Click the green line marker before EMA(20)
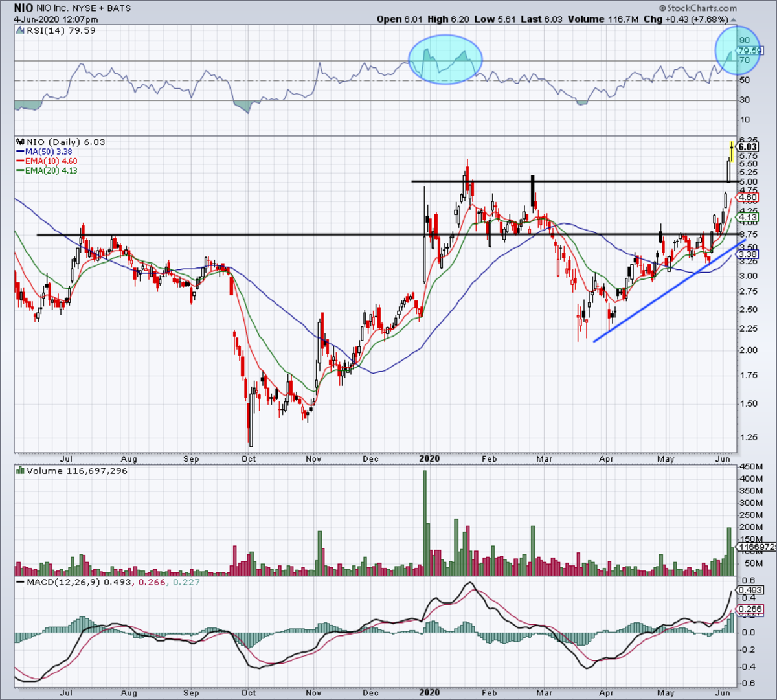The image size is (777, 700). tap(19, 171)
